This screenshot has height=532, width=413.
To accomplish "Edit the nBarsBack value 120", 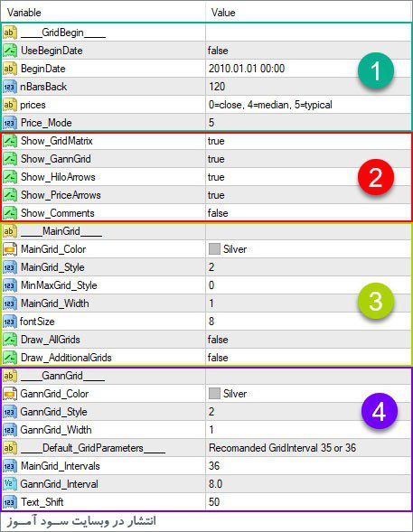I will [217, 87].
